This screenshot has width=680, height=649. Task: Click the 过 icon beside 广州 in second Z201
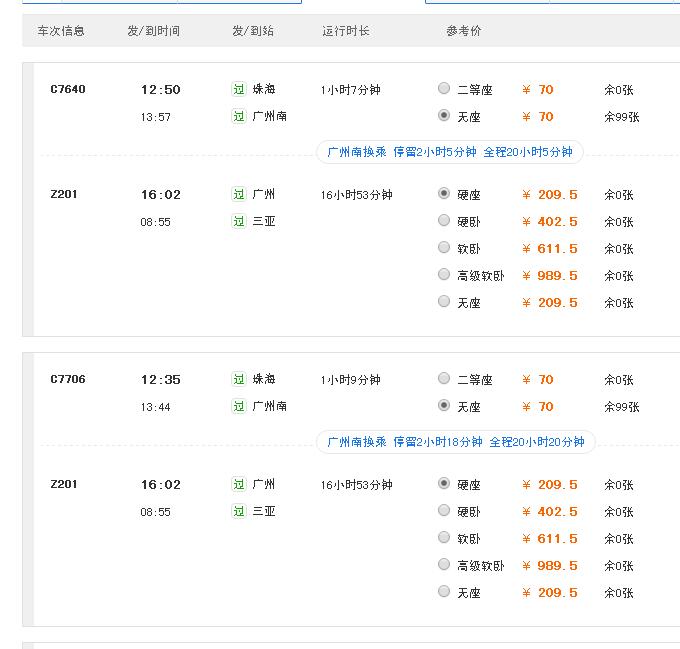click(x=239, y=484)
